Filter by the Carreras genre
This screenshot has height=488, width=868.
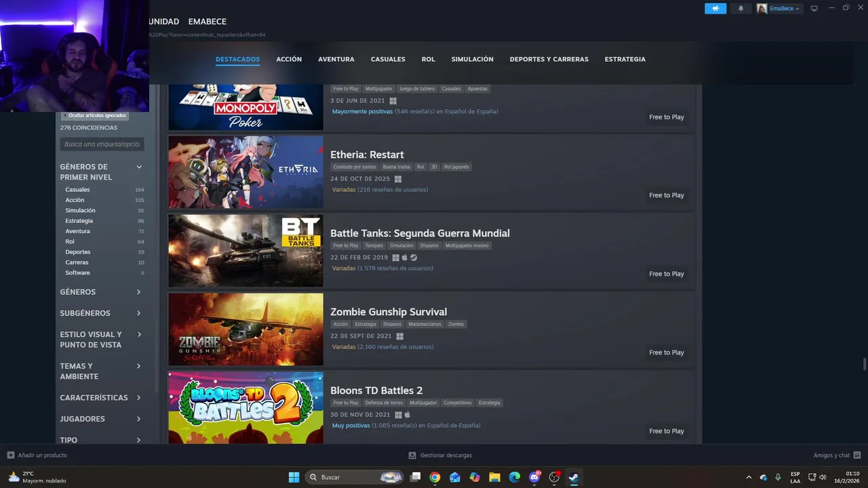coord(77,262)
